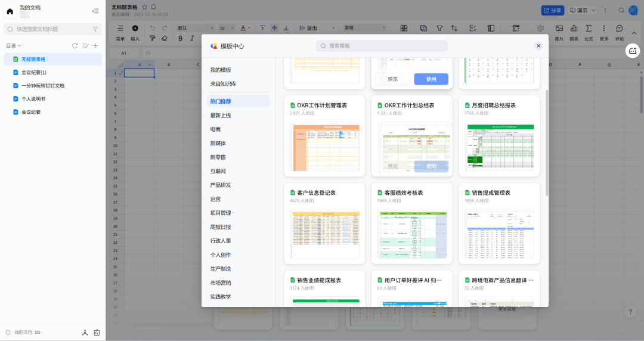Insert a chart via 图表
The image size is (644, 341).
574,32
